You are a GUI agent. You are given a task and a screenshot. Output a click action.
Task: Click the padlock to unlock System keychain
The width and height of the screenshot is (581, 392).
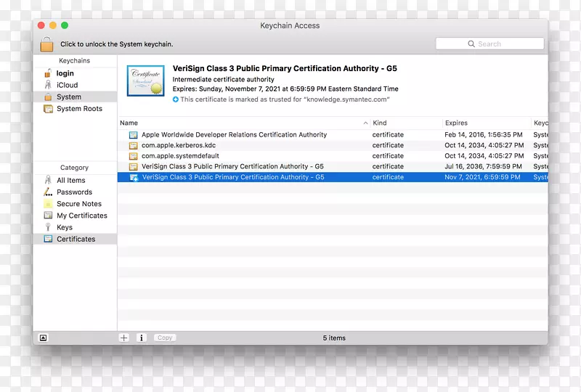click(46, 44)
